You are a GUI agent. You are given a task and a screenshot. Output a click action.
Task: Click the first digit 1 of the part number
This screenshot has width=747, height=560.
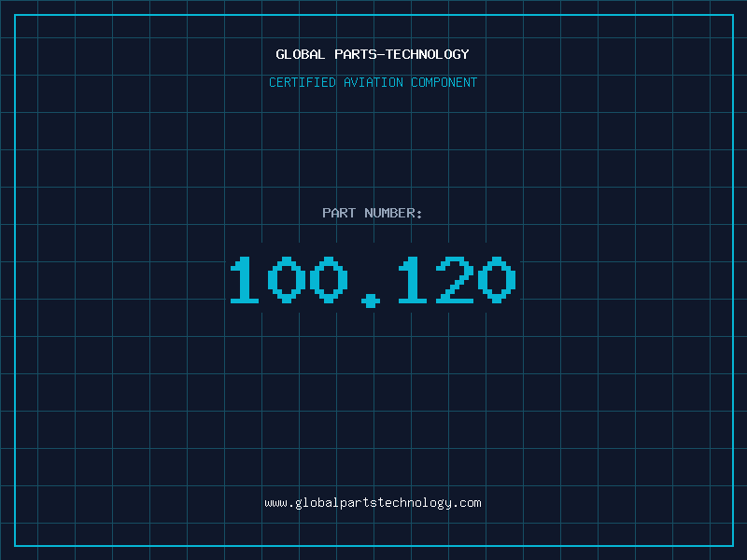245,281
